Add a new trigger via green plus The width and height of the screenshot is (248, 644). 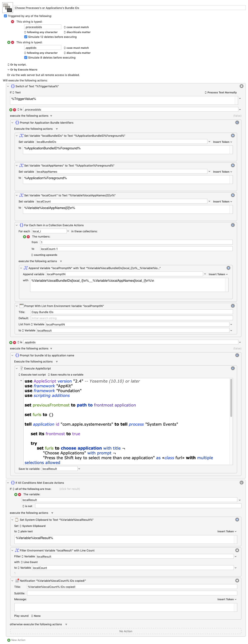point(9,42)
